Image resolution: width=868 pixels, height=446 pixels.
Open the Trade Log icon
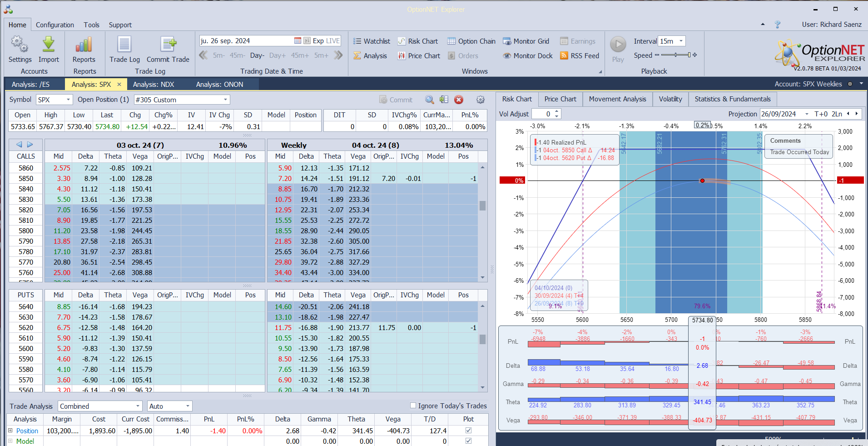pos(124,50)
